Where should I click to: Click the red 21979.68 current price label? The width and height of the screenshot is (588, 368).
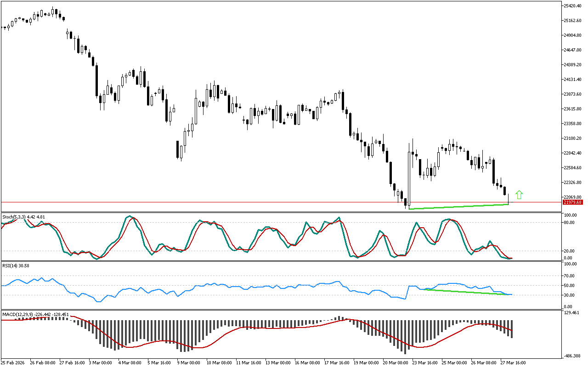[572, 202]
